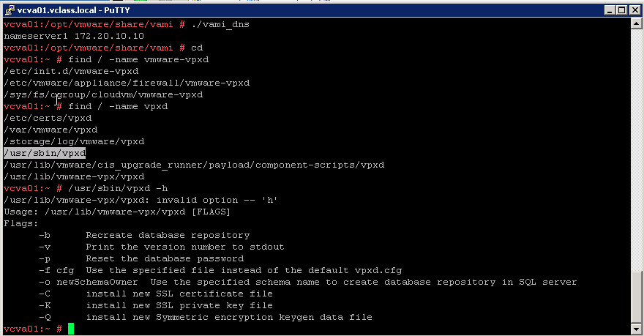Screen dimensions: 644x336
Task: Click the invalid option -- 'h' message
Action: click(217, 200)
